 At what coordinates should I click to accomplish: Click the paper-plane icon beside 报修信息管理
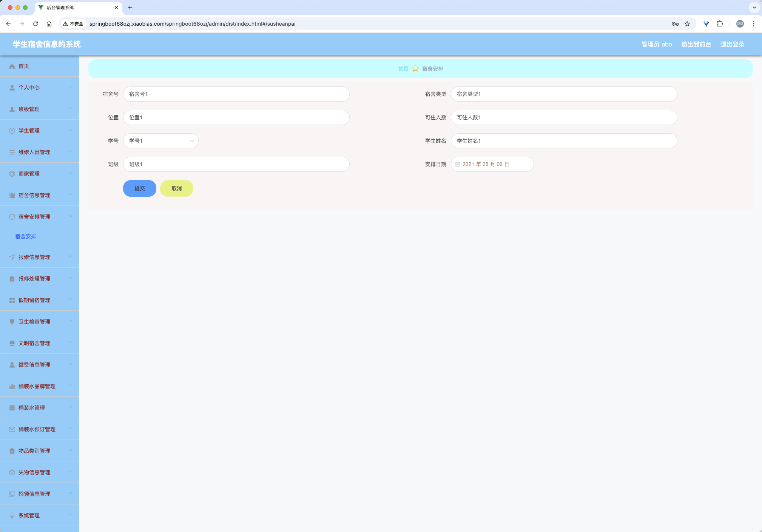[x=12, y=258]
